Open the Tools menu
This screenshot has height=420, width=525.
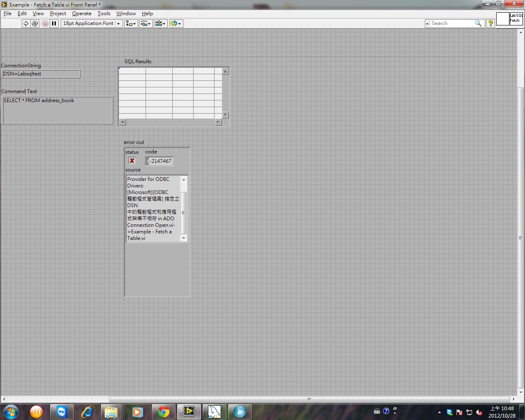[104, 14]
